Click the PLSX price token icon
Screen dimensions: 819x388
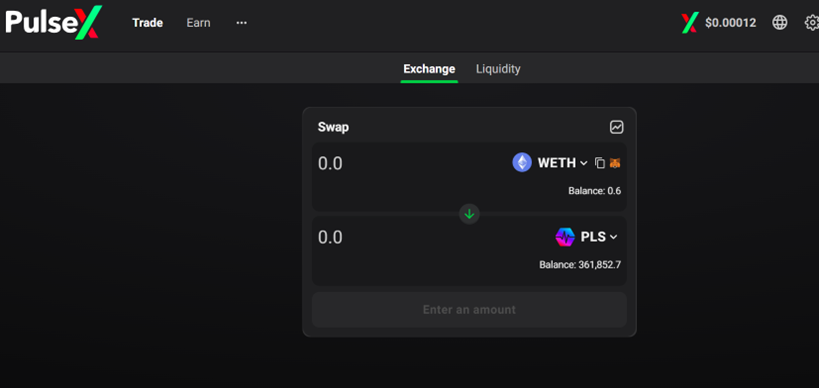coord(689,23)
